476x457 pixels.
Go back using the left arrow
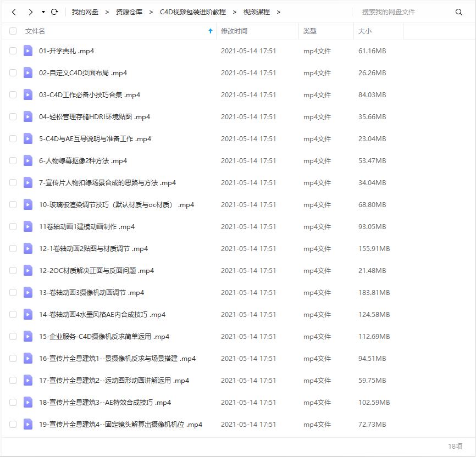coord(14,12)
